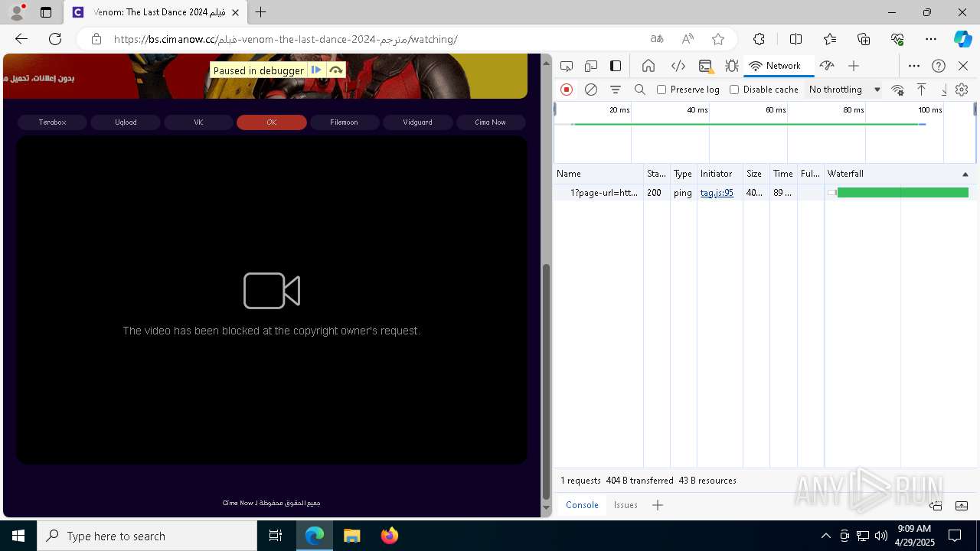The height and width of the screenshot is (551, 980).
Task: Refresh the page
Action: point(55,39)
